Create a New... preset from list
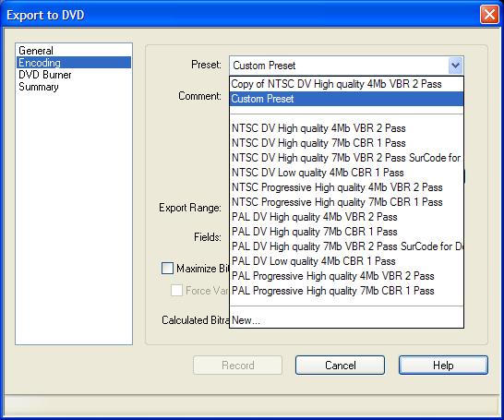 click(346, 320)
